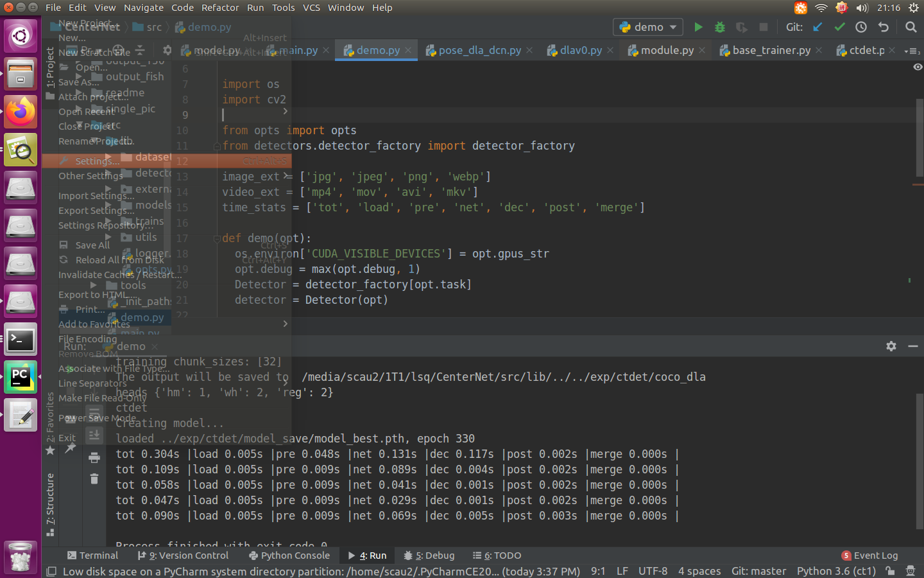Show VCS history with clock icon
Screen dimensions: 924x578
pyautogui.click(x=860, y=27)
